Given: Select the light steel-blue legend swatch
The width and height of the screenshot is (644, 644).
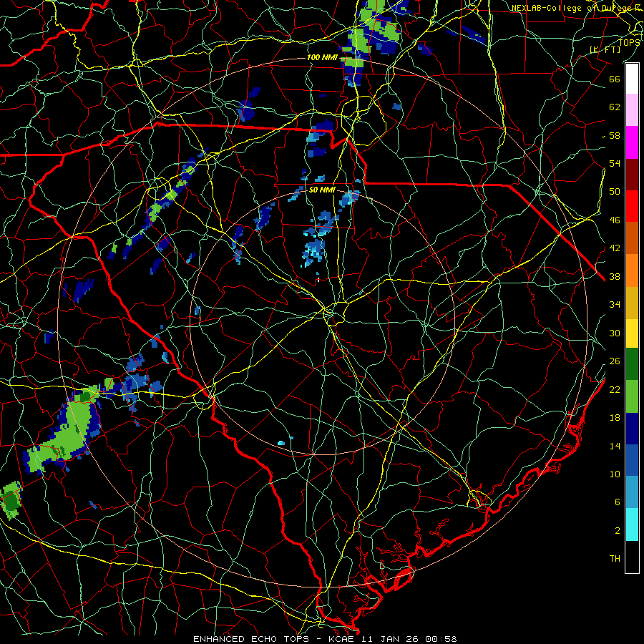Looking at the screenshot, I should point(632,492).
